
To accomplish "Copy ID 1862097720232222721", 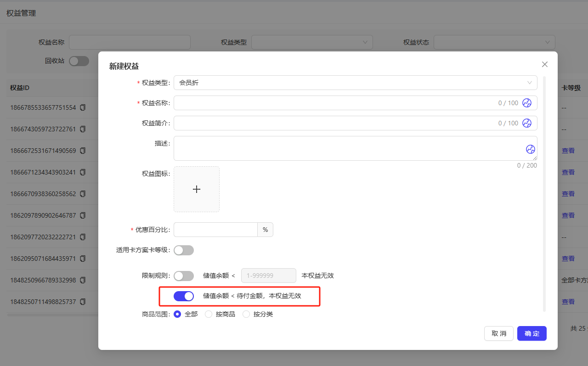I will point(83,237).
